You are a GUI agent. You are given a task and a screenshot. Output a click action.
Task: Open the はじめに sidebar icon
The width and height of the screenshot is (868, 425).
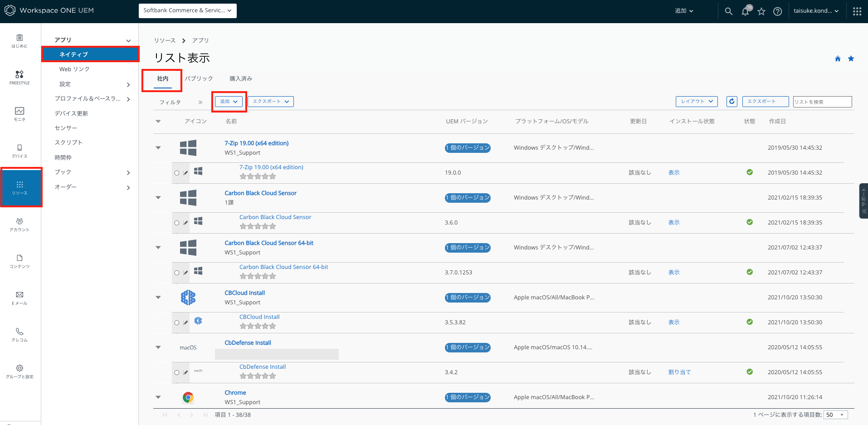click(20, 41)
